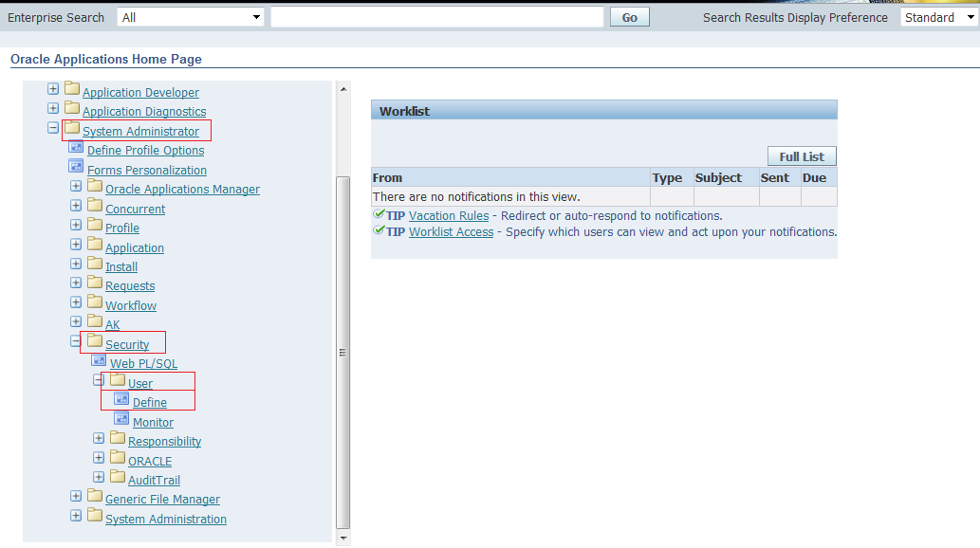Click the System Administrator folder icon
The width and height of the screenshot is (980, 548).
(x=70, y=129)
